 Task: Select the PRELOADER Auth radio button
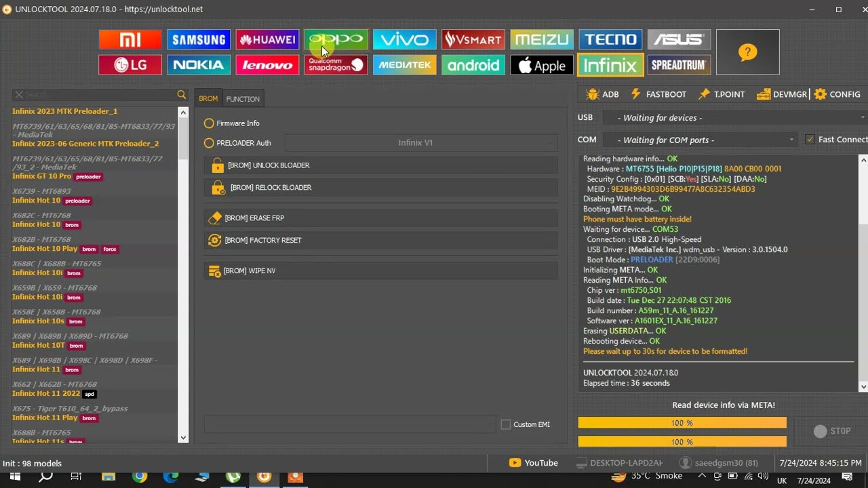[209, 143]
